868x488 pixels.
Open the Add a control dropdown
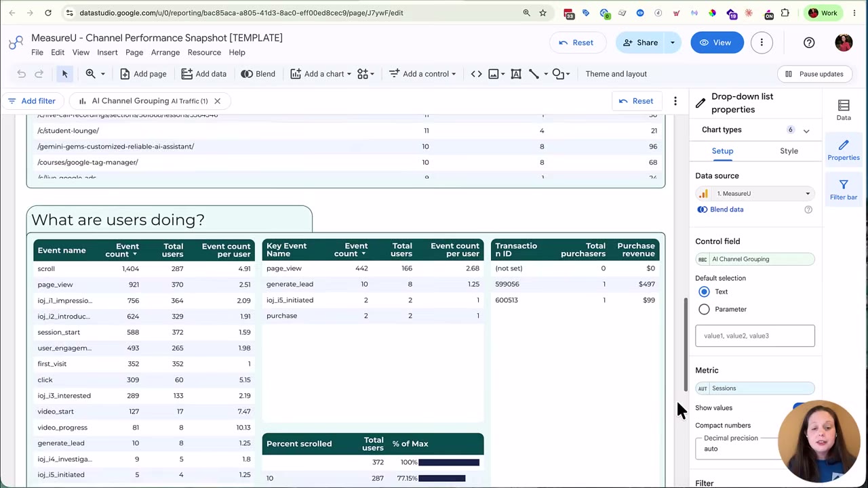point(422,74)
